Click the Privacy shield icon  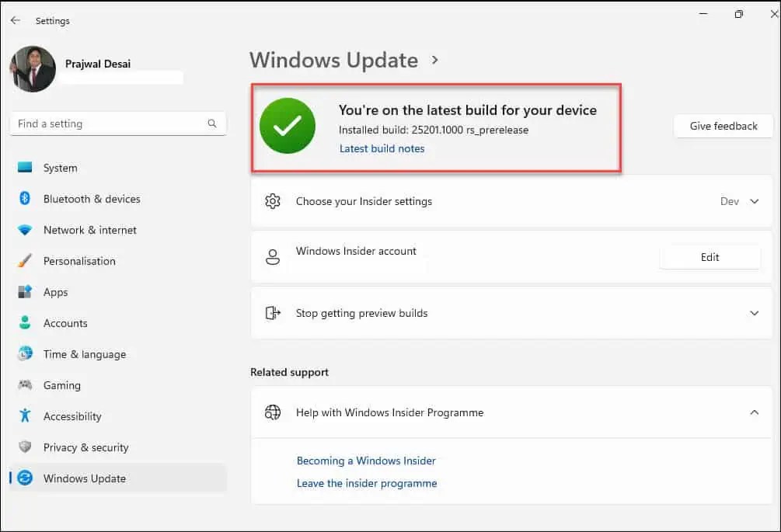click(25, 447)
